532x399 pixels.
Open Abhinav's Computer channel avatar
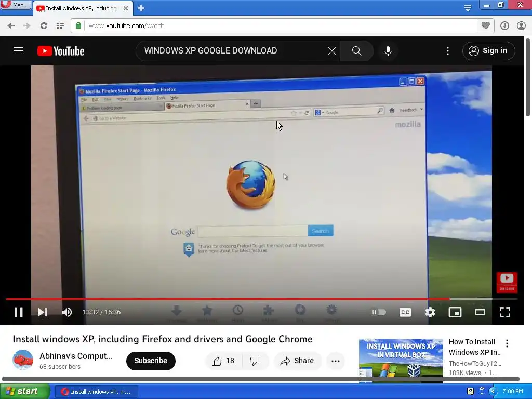coord(23,360)
